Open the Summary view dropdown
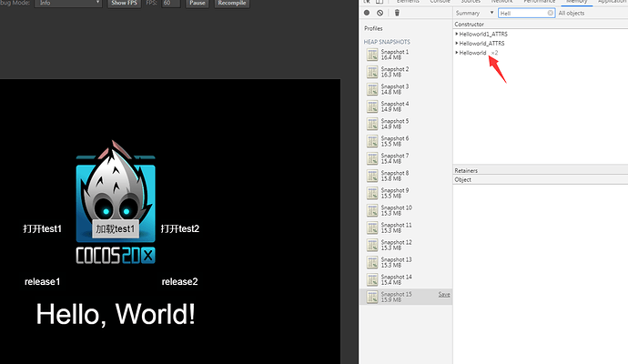Viewport: 628px width, 364px height. (x=474, y=13)
